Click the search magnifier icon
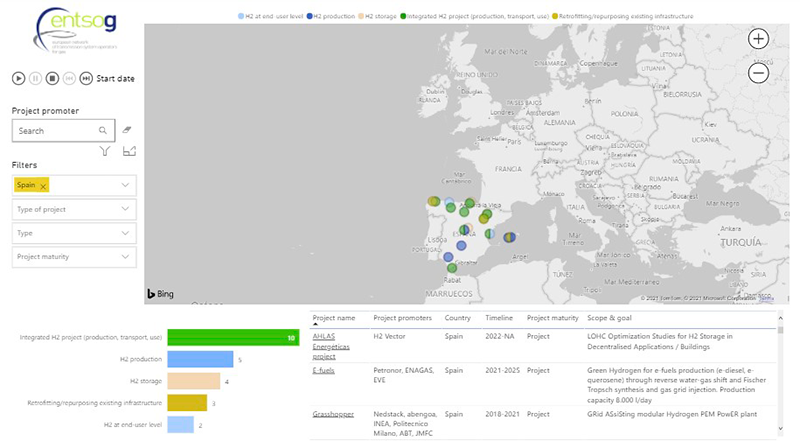This screenshot has width=800, height=441. tap(103, 130)
